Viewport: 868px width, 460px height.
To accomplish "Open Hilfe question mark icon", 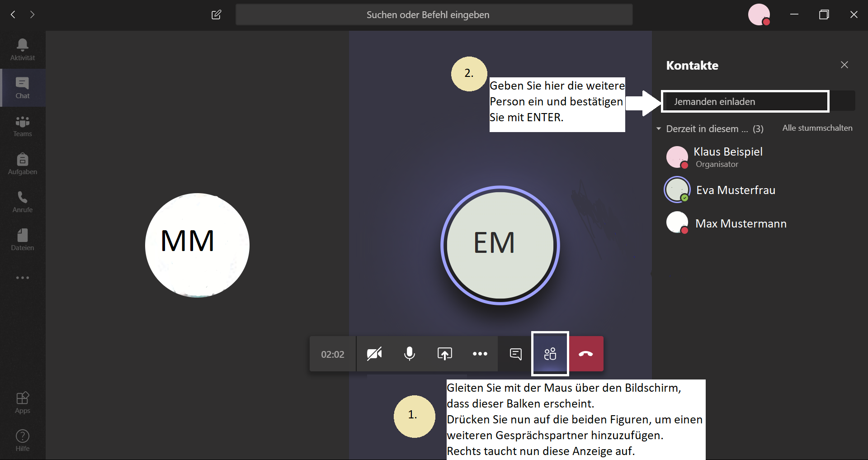I will point(23,441).
